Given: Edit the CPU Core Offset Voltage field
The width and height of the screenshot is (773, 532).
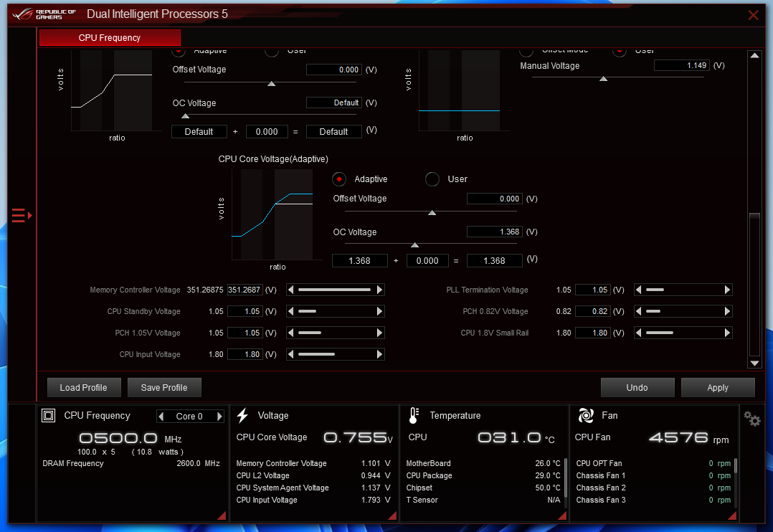Looking at the screenshot, I should 495,199.
